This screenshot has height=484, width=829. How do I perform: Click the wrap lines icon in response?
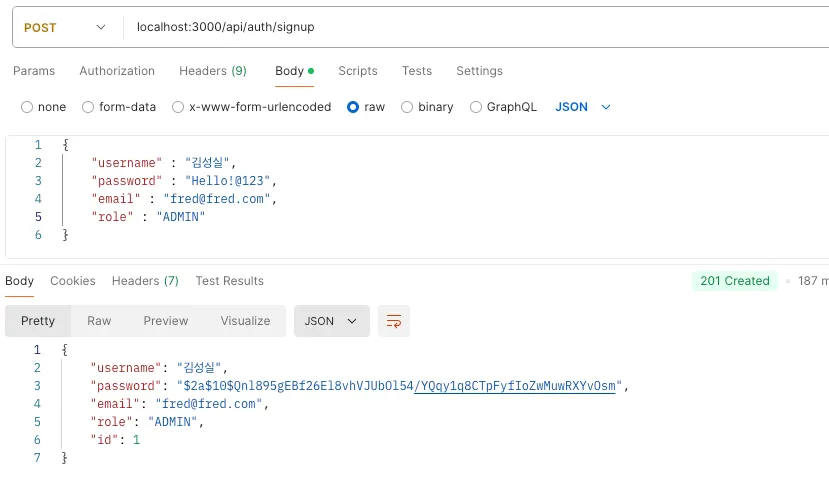[x=394, y=321]
